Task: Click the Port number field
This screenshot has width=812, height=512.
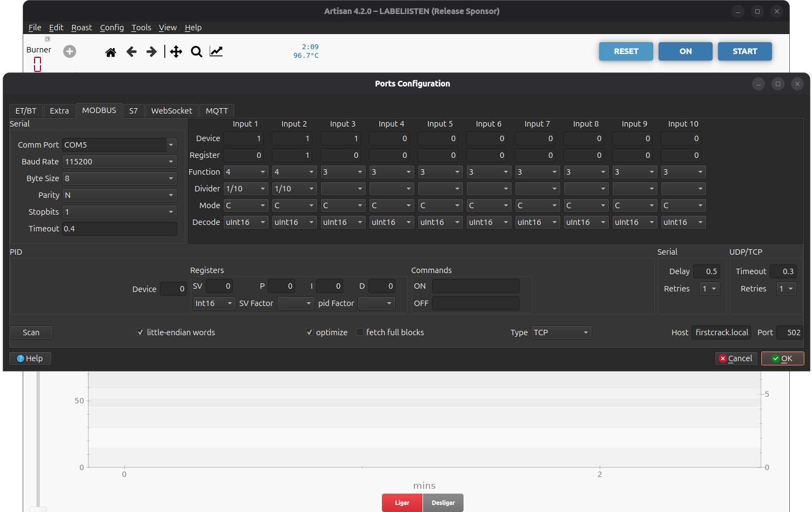Action: pyautogui.click(x=789, y=333)
